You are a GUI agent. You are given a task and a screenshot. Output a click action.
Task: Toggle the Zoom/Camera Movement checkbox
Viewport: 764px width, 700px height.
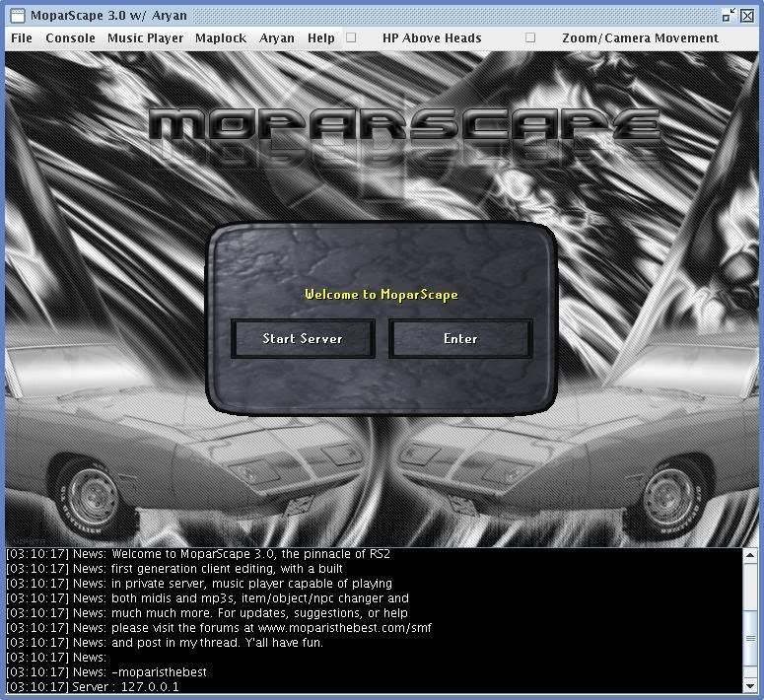pos(530,38)
